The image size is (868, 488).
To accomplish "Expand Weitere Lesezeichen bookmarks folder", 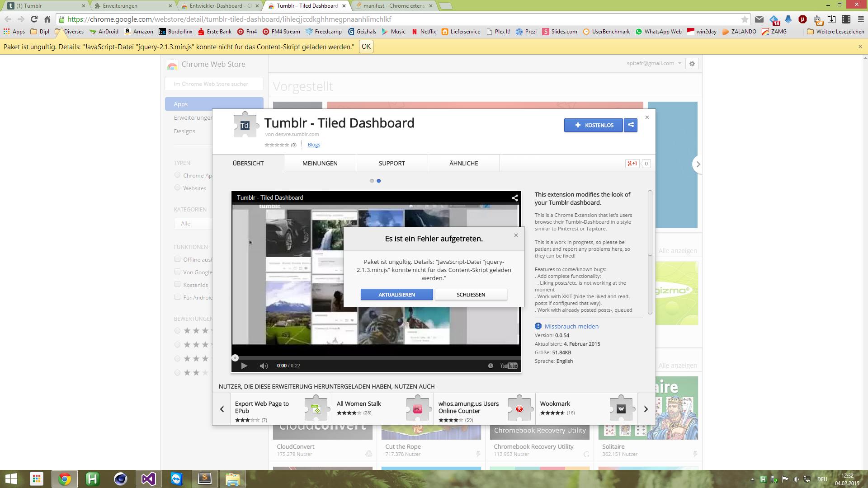I will (x=835, y=32).
